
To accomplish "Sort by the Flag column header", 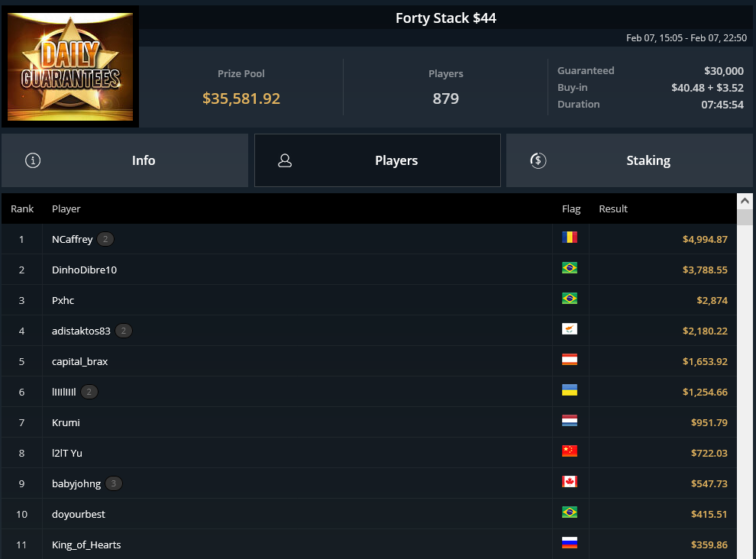I will click(x=571, y=208).
